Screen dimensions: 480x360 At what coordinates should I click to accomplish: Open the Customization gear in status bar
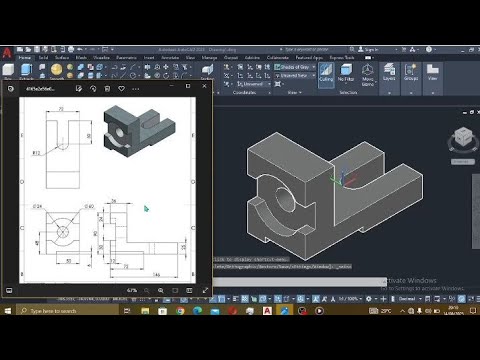[x=369, y=299]
